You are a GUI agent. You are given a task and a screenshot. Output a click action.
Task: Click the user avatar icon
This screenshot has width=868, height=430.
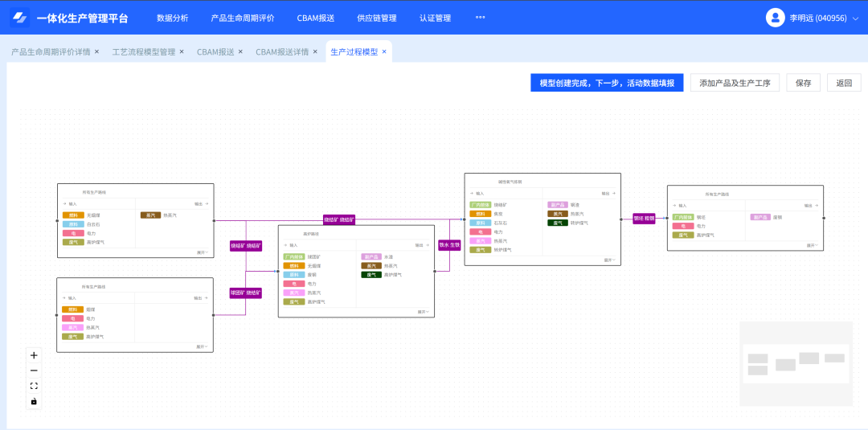[x=775, y=18]
